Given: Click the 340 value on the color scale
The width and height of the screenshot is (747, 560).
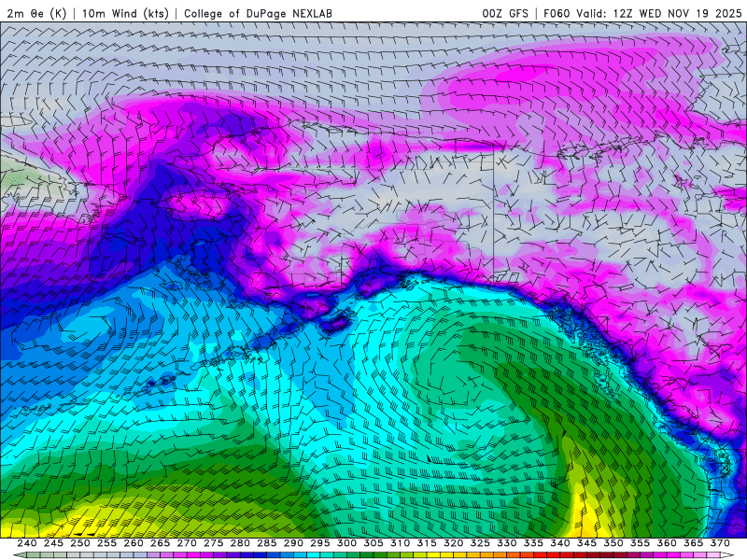Looking at the screenshot, I should click(560, 543).
